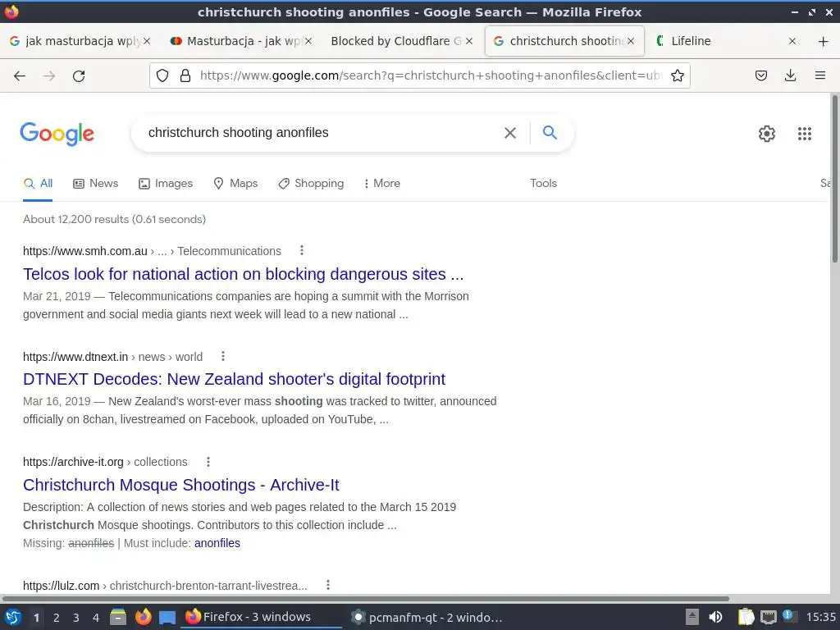Go back to the previous page

click(x=20, y=76)
